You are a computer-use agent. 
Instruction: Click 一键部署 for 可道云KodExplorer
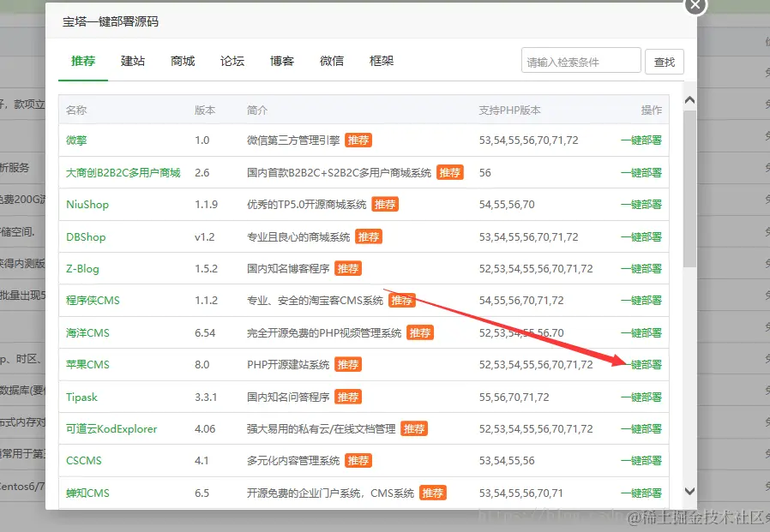tap(641, 429)
